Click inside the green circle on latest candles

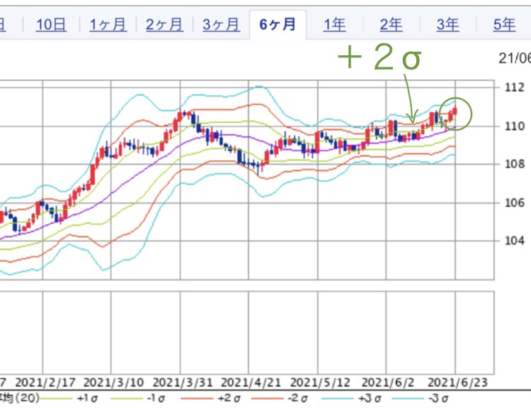point(455,113)
